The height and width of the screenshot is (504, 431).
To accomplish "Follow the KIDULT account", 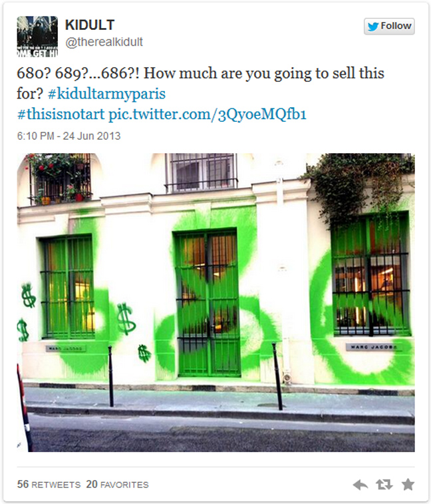I will tap(389, 26).
